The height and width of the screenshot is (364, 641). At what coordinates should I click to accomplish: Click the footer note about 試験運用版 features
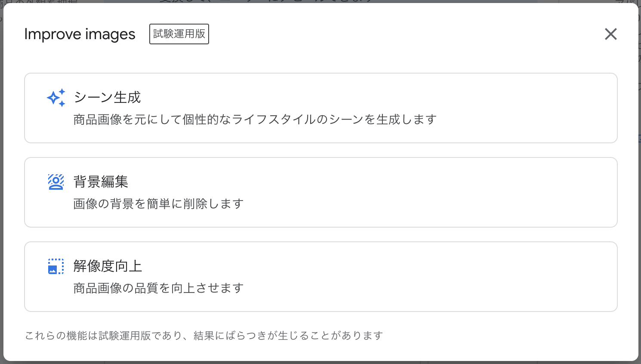[204, 336]
